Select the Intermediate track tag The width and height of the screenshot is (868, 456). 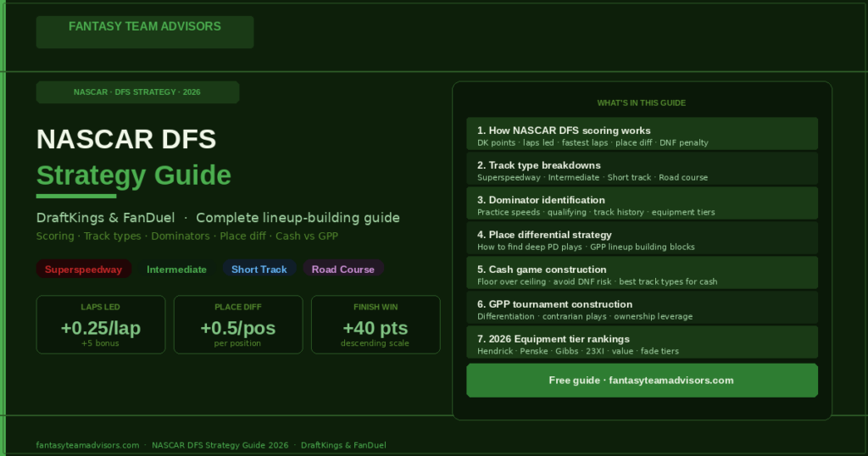[176, 270]
